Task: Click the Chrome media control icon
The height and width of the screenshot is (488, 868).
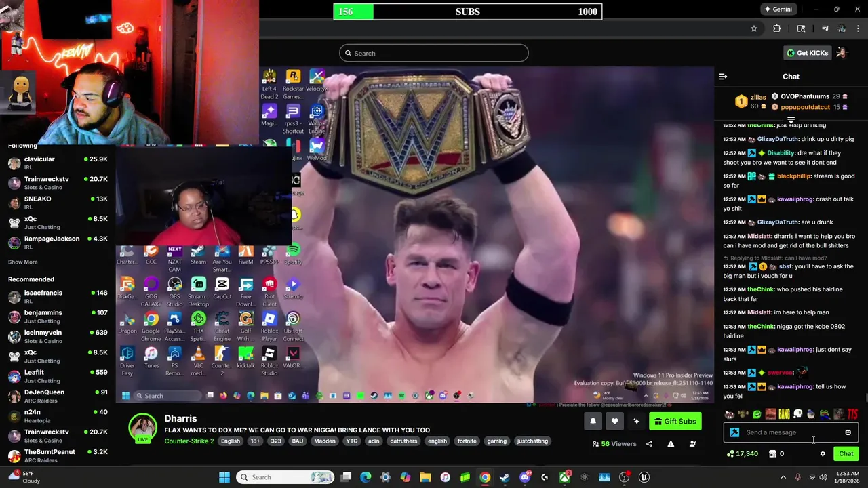Action: pos(825,28)
